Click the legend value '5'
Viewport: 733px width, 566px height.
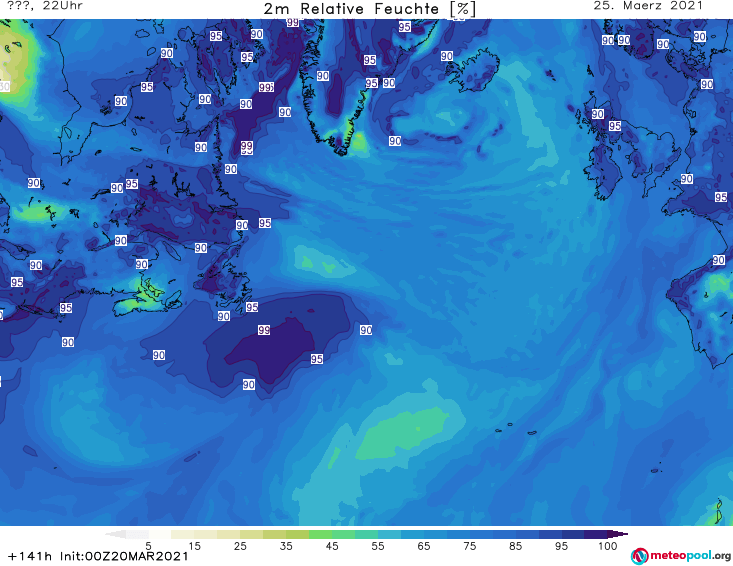[148, 546]
